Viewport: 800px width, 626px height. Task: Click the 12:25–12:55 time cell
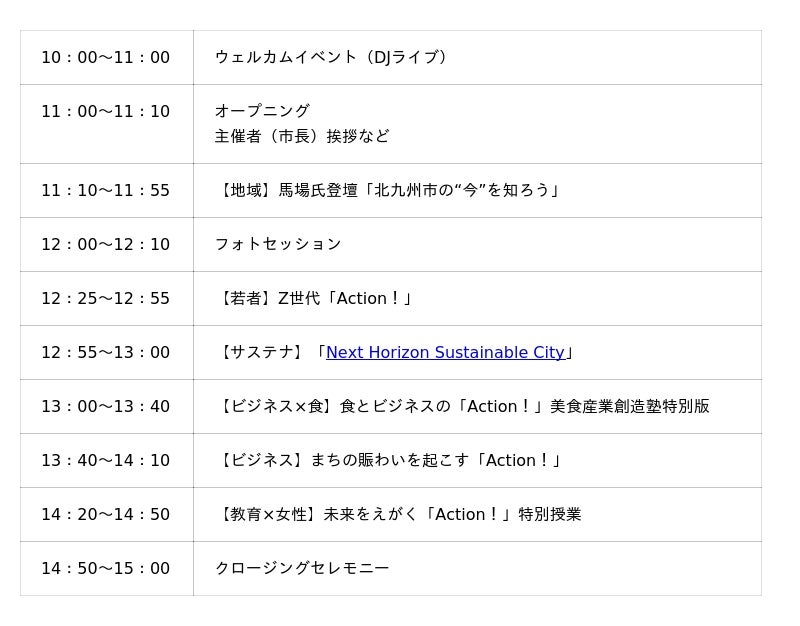[105, 298]
